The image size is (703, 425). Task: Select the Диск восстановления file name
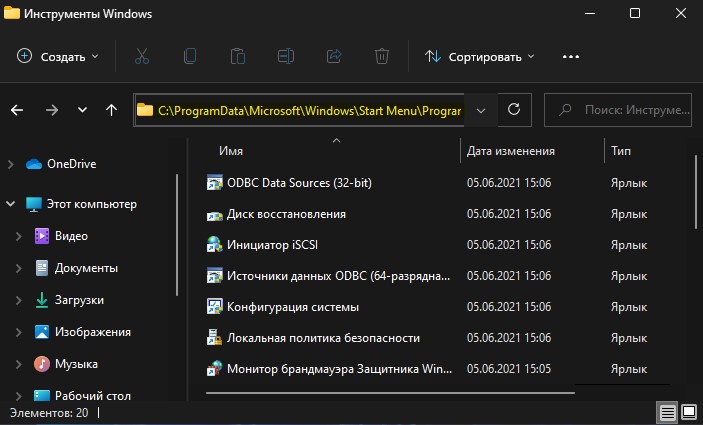286,214
